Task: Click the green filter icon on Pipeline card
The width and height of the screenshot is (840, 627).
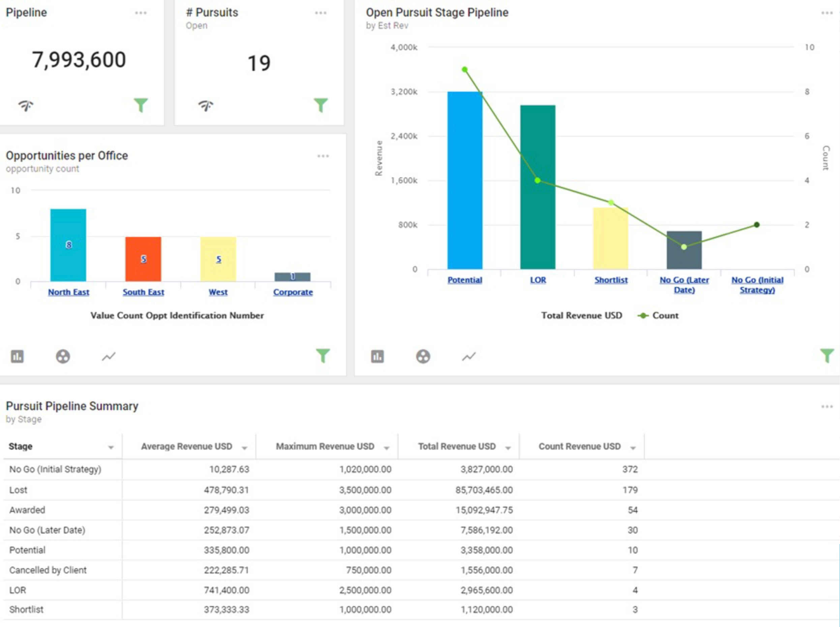Action: tap(141, 105)
